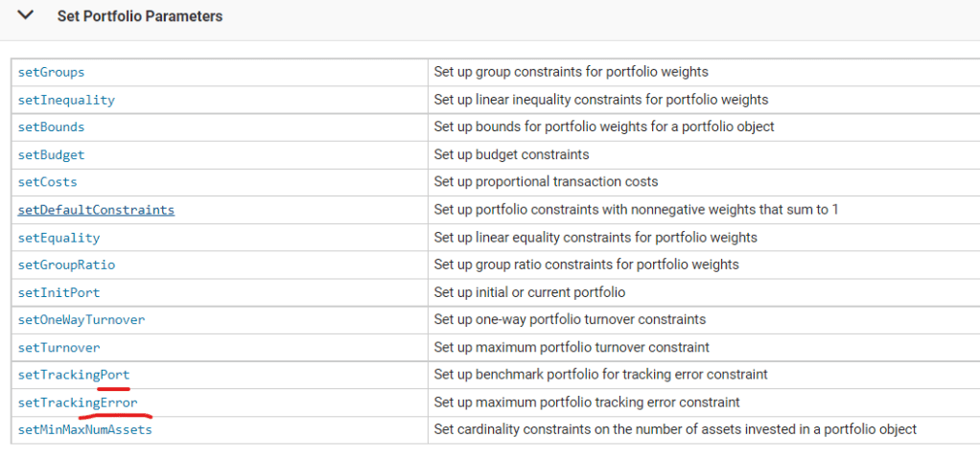The image size is (980, 460).
Task: Go to the setOneWayTurnover link
Action: tap(82, 320)
